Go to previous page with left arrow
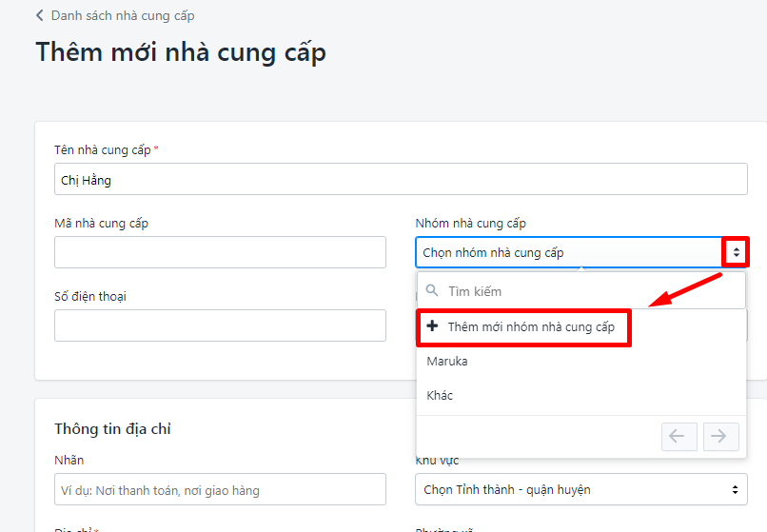The image size is (767, 532). (679, 437)
